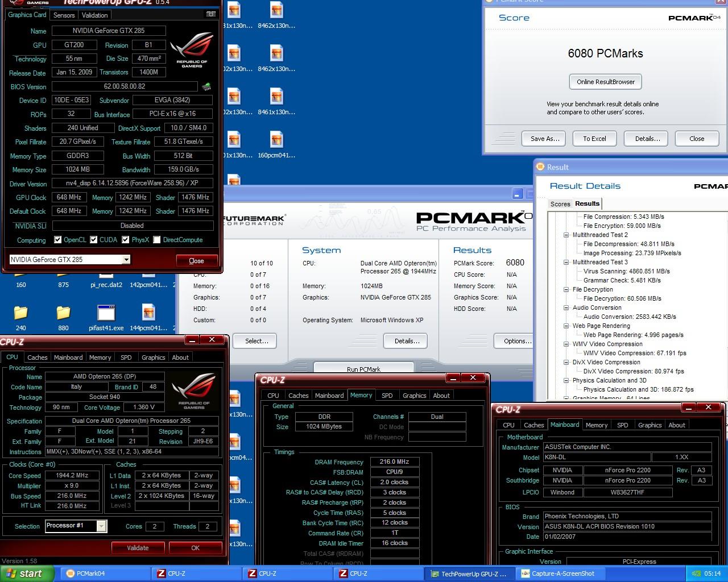728x582 pixels.
Task: Open SPD tab in the memory timings CPU-Z window
Action: 387,396
